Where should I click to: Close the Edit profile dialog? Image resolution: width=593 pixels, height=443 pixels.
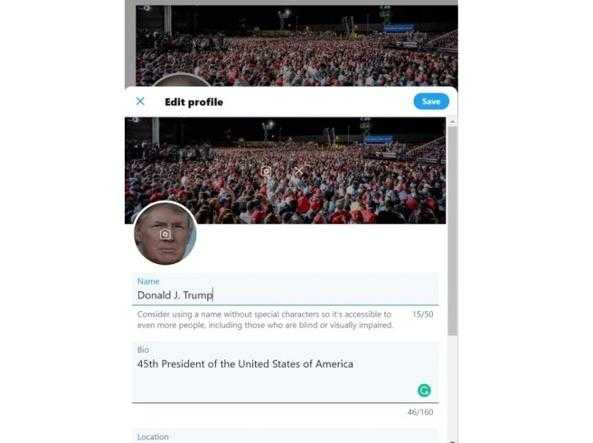140,101
